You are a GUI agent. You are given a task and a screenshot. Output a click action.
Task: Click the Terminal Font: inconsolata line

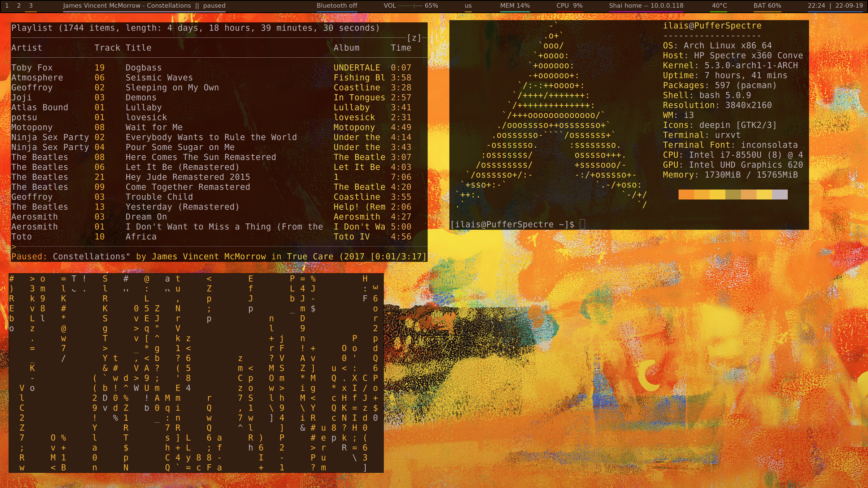730,145
